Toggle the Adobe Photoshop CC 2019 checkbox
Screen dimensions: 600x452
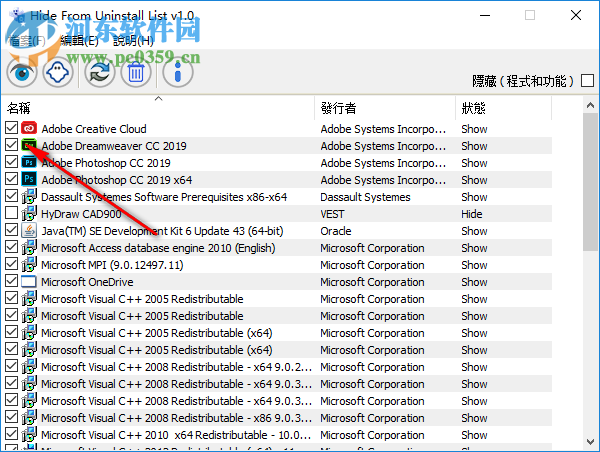click(x=12, y=162)
